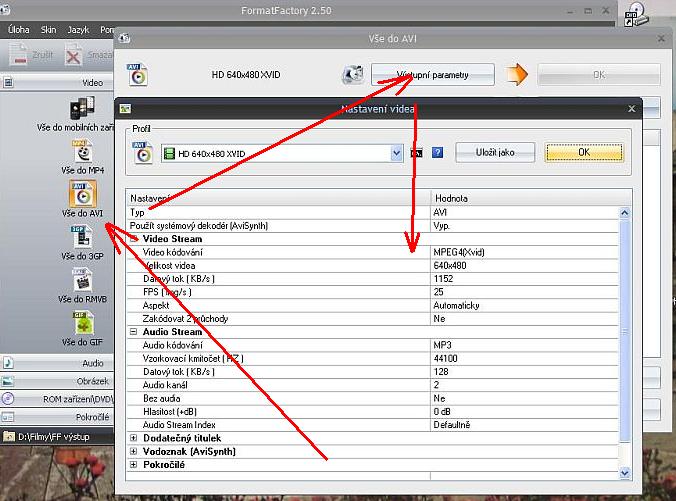
Task: Open the Skin menu
Action: [x=48, y=30]
